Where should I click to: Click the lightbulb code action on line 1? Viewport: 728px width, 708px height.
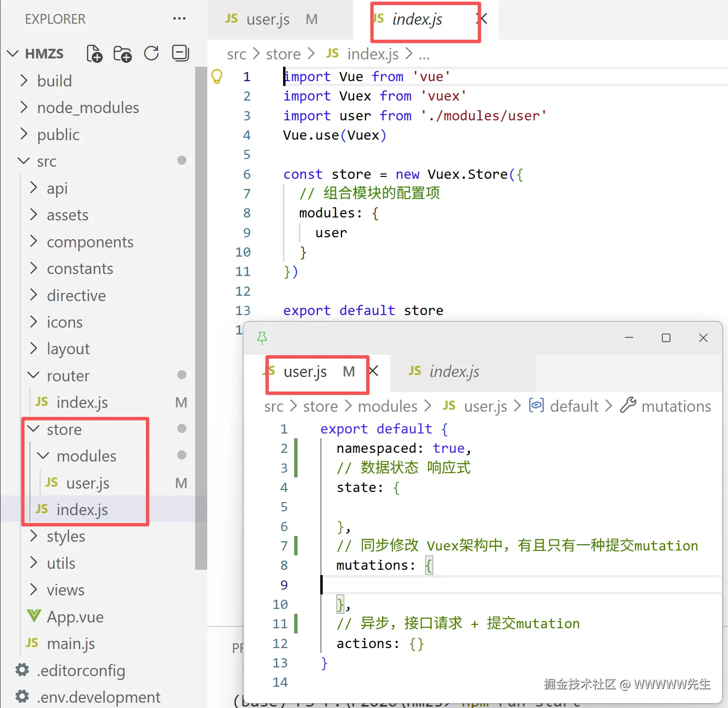(x=217, y=76)
